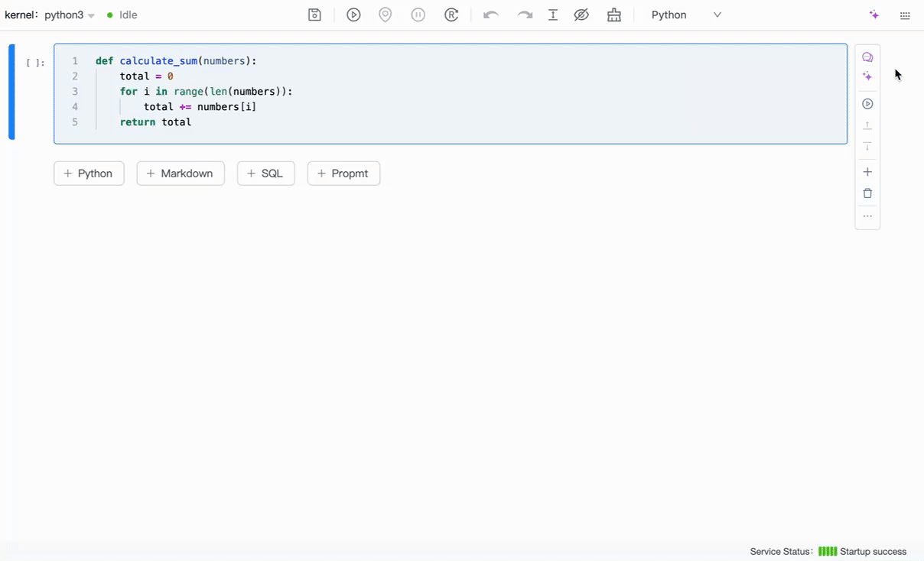Image resolution: width=924 pixels, height=561 pixels.
Task: Move the cell down with the sidebar arrow
Action: pyautogui.click(x=867, y=147)
